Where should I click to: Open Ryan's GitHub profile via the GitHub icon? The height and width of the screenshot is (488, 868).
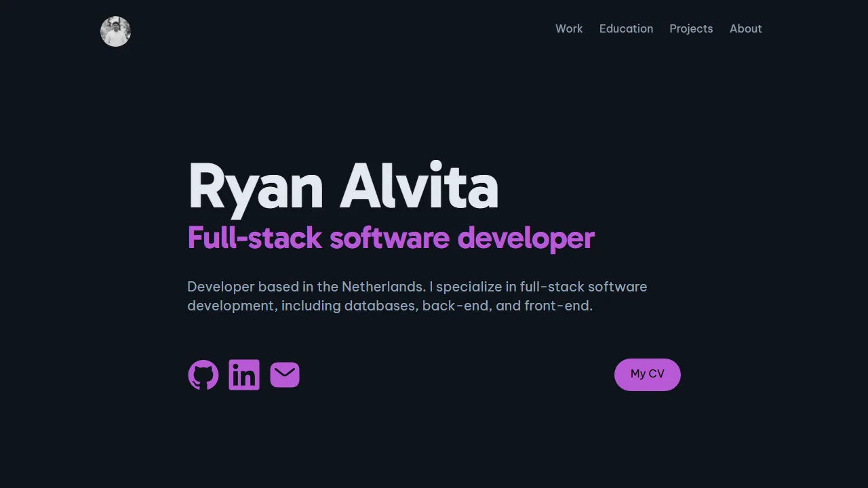203,374
